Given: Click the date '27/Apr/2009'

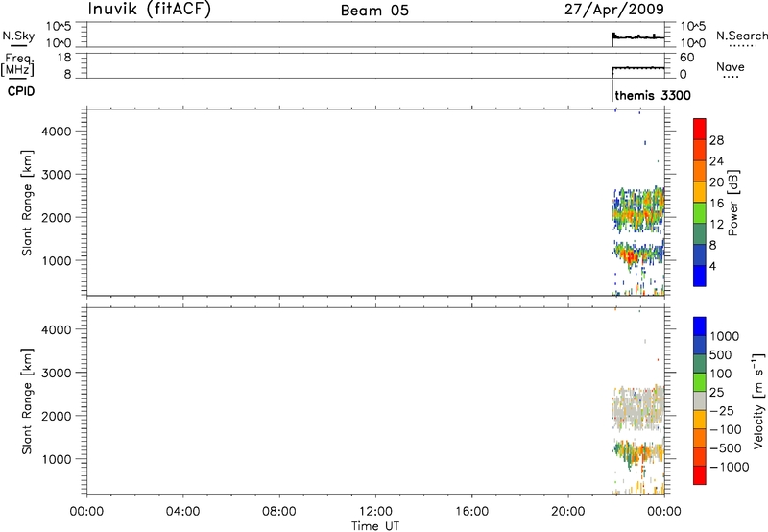Looking at the screenshot, I should [614, 10].
